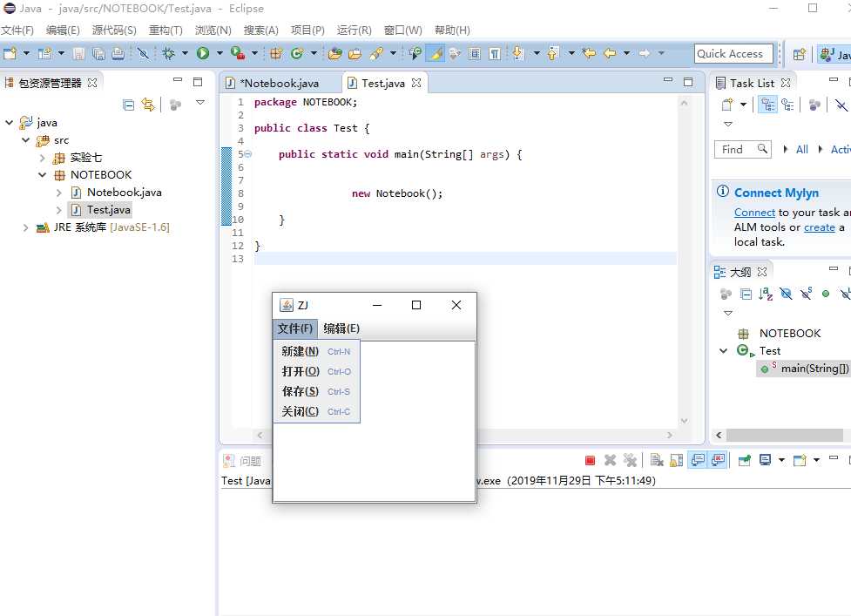Screen dimensions: 851x616
Task: Click the create link for local task
Action: click(820, 227)
